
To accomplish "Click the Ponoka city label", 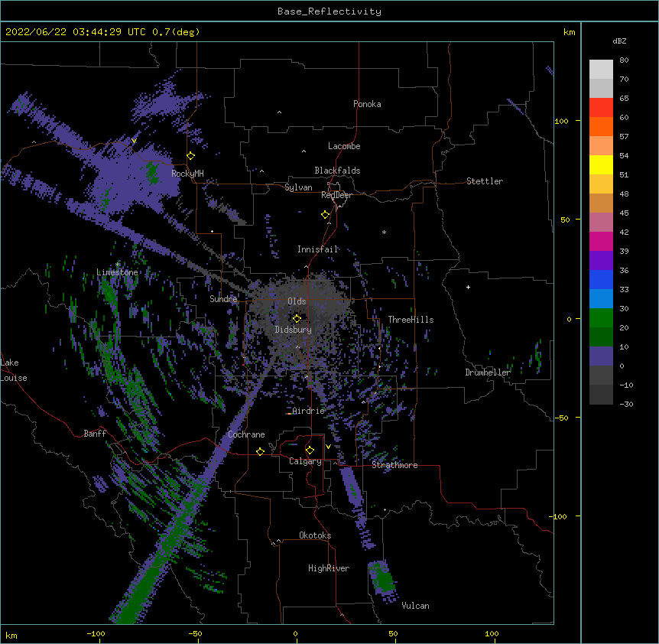I will click(367, 104).
